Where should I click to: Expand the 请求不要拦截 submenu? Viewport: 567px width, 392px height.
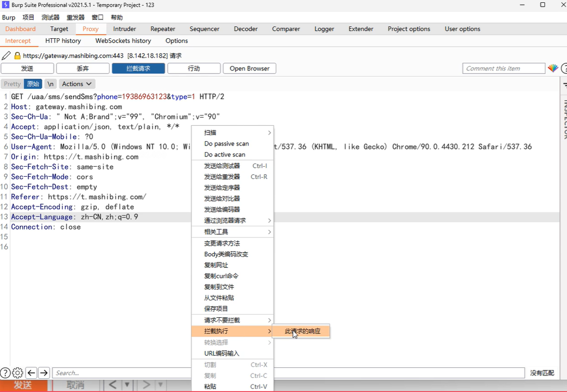pyautogui.click(x=232, y=320)
